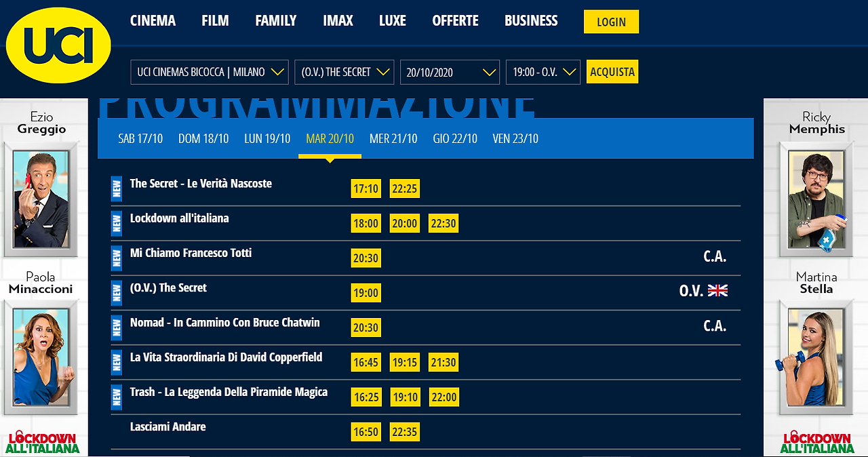Screen dimensions: 868x457
Task: Click the NEW badge on Lockdown all'italiana
Action: pos(116,223)
